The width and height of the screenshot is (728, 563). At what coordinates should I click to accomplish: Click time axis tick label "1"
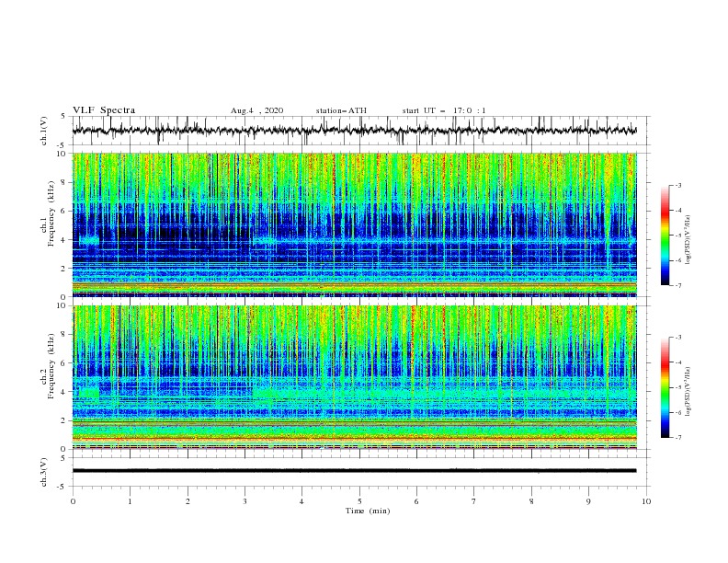(130, 501)
